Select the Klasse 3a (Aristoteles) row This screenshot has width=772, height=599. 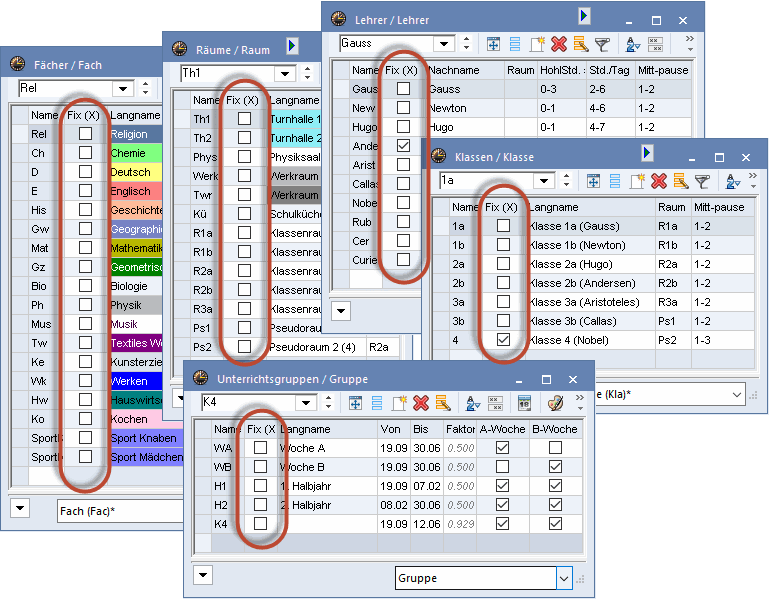click(594, 302)
